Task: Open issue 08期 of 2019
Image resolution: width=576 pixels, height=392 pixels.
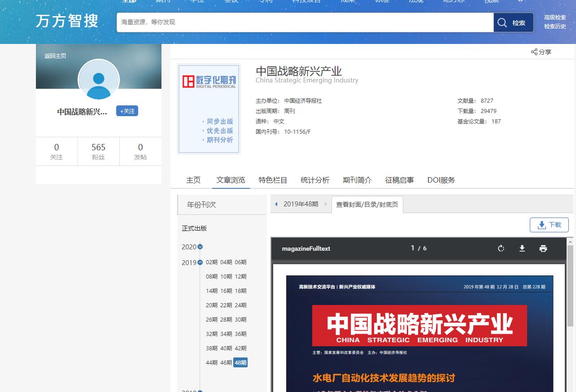Action: pos(212,277)
